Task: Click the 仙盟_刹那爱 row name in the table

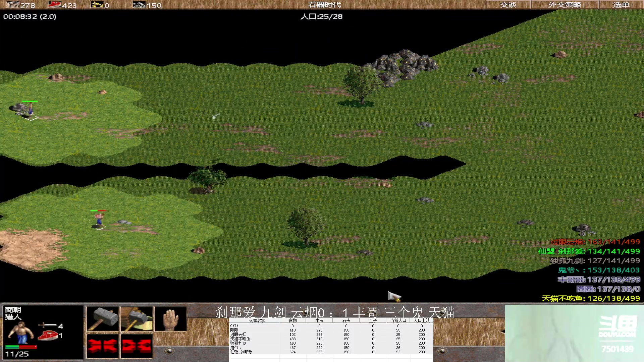Action: [241, 352]
